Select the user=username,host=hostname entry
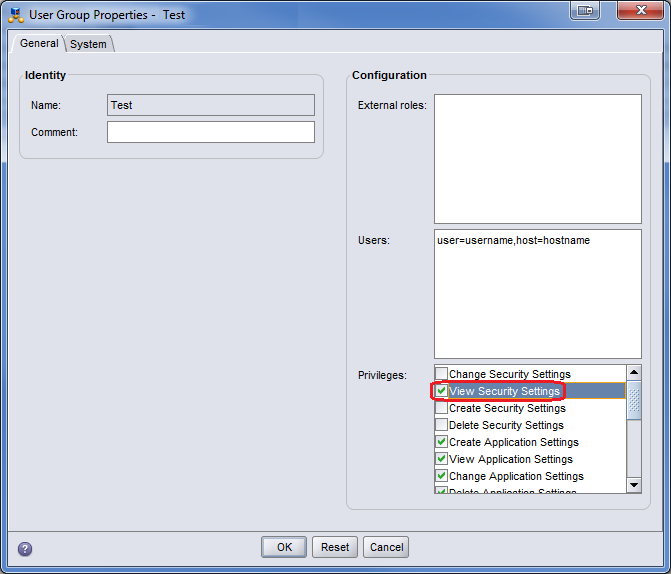The image size is (671, 574). (x=513, y=241)
